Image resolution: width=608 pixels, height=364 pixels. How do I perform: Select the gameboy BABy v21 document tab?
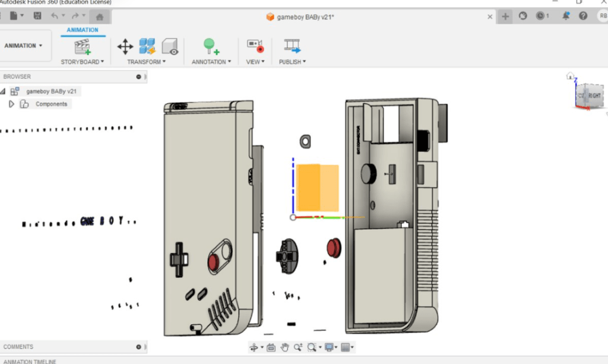tap(305, 17)
